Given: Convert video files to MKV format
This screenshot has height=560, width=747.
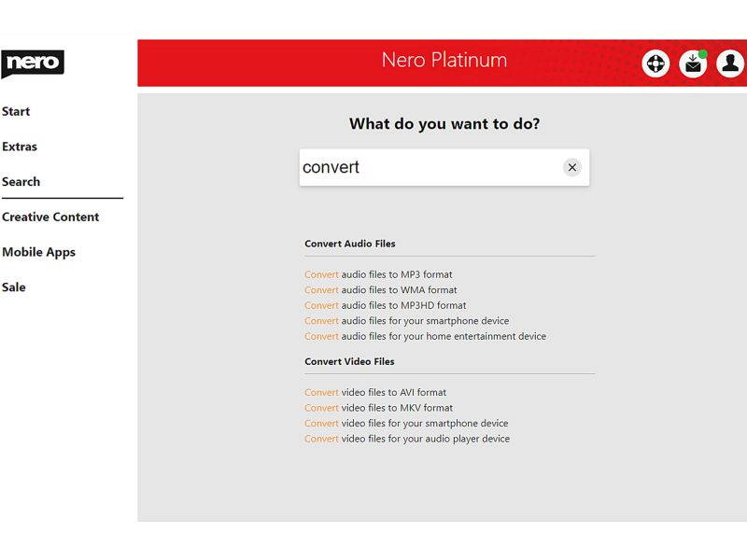Looking at the screenshot, I should [x=378, y=408].
